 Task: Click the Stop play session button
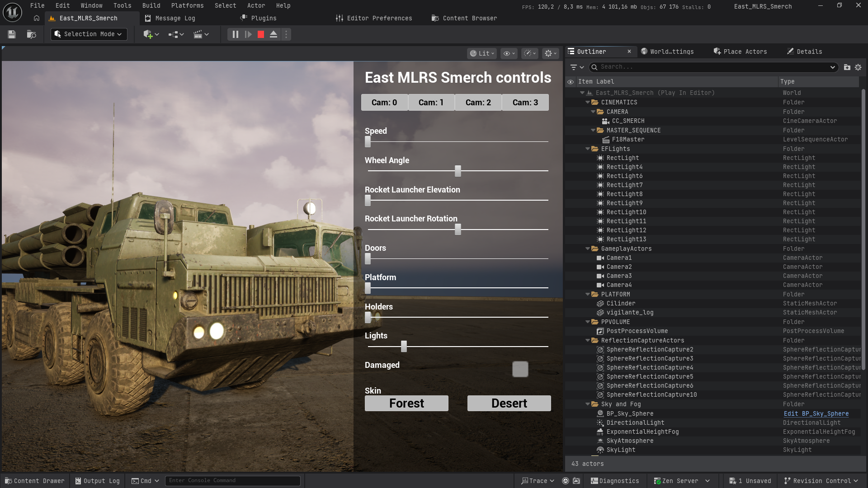click(261, 34)
